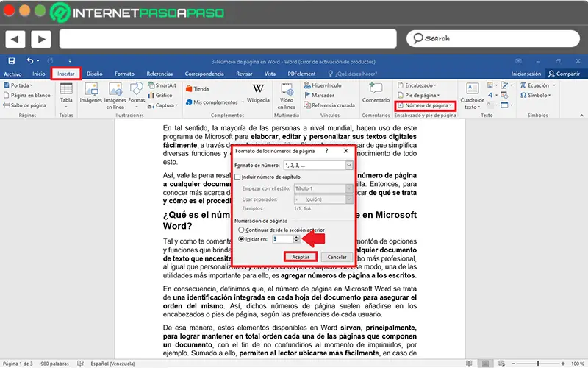588x368 pixels.
Task: Click the spelling proofing status icon
Action: [x=80, y=364]
